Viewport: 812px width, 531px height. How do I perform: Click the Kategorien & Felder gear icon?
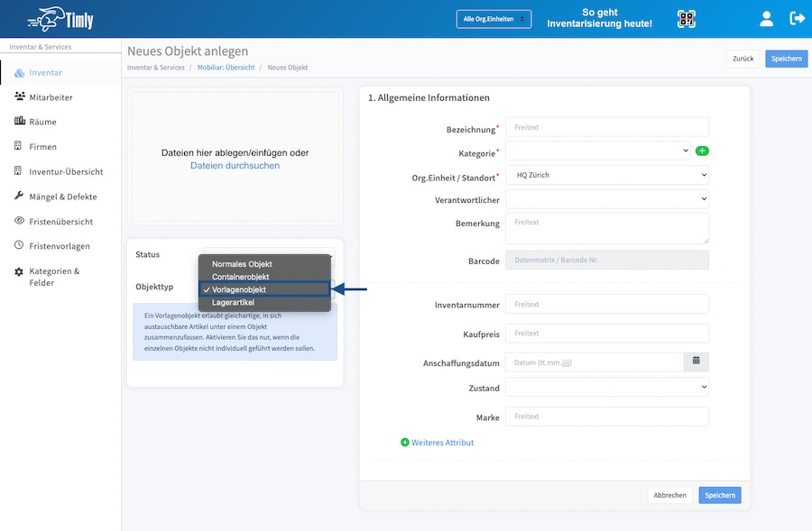point(19,271)
